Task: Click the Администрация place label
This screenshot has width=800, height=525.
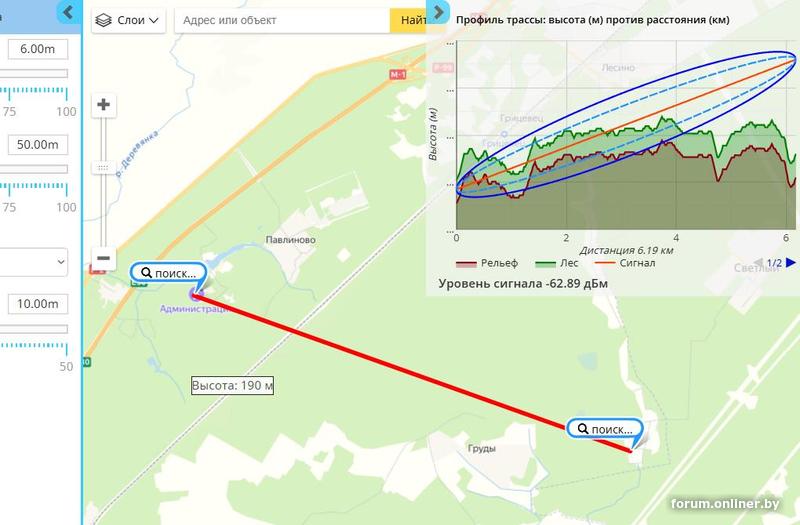Action: click(x=194, y=309)
